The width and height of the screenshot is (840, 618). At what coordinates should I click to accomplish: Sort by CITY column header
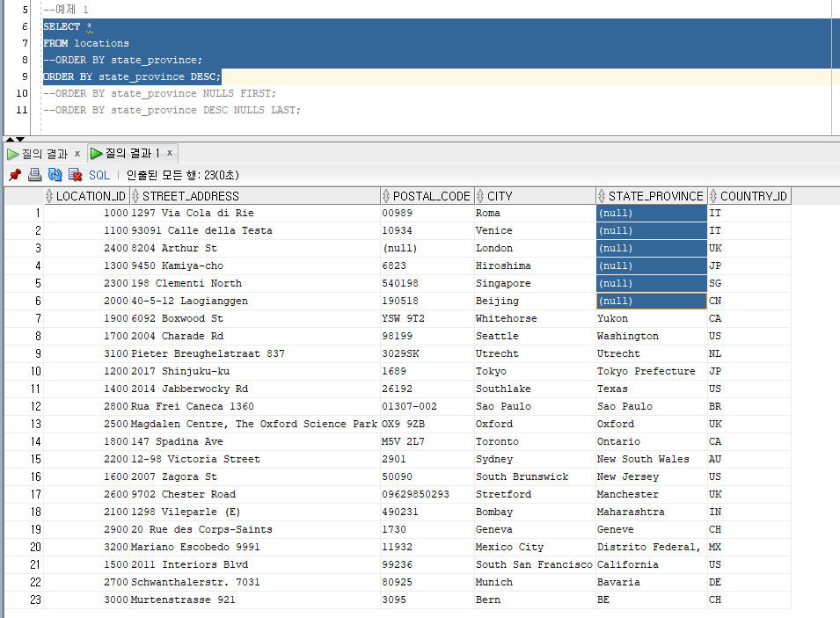pyautogui.click(x=535, y=196)
